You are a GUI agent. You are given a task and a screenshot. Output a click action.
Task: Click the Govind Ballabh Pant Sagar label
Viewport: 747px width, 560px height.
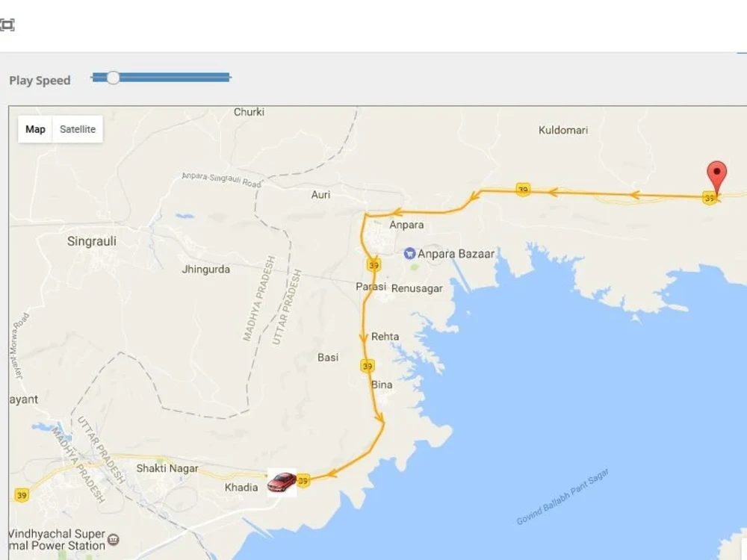[562, 497]
